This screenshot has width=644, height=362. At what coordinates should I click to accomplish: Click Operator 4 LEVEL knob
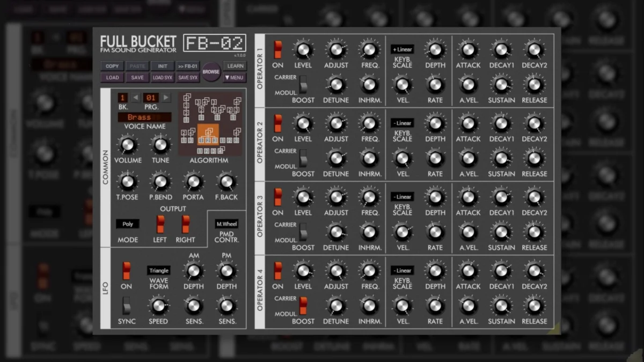(303, 271)
